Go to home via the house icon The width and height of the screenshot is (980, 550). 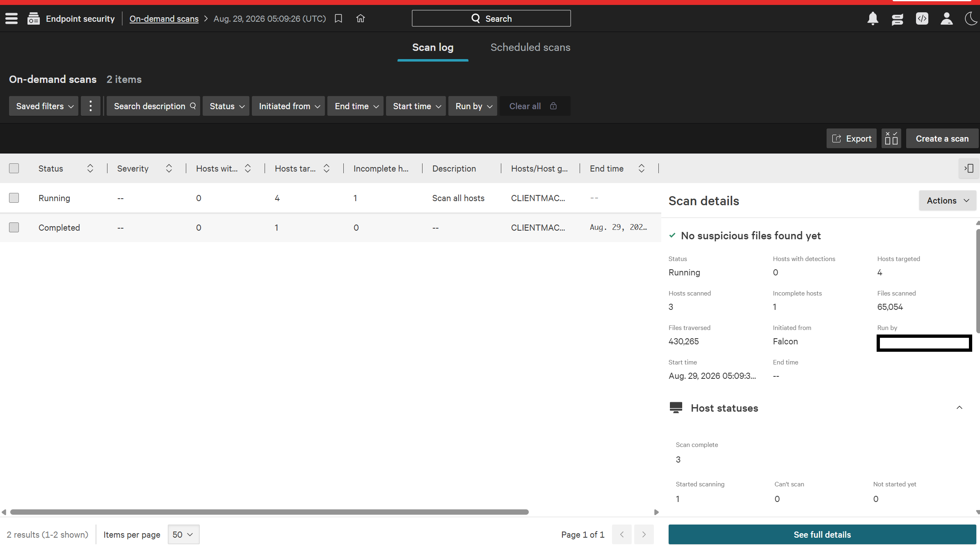point(361,18)
